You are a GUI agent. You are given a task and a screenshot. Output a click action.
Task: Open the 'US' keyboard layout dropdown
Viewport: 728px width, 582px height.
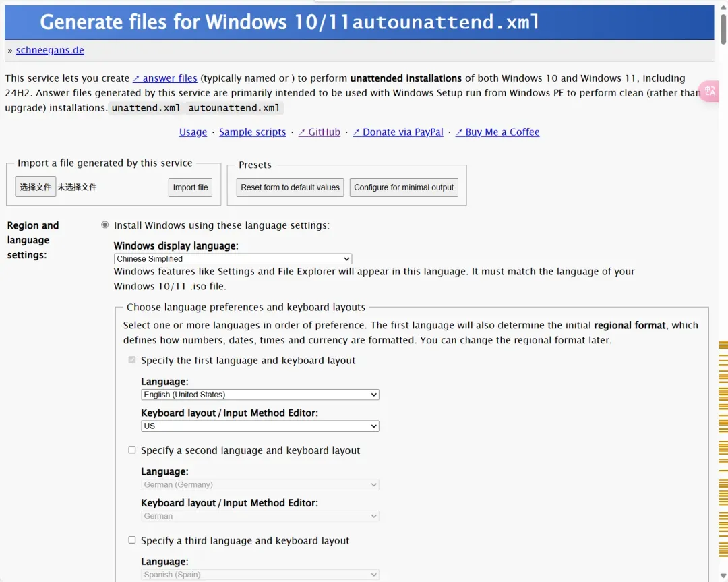260,426
